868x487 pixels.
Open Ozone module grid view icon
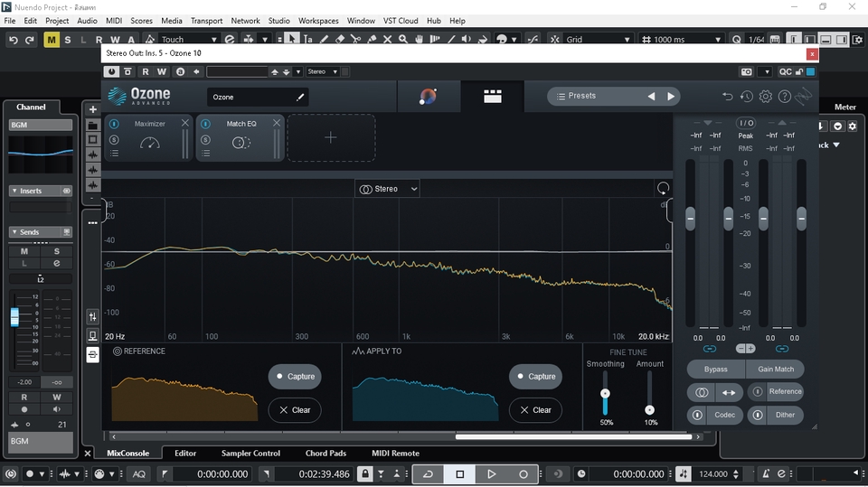click(492, 97)
